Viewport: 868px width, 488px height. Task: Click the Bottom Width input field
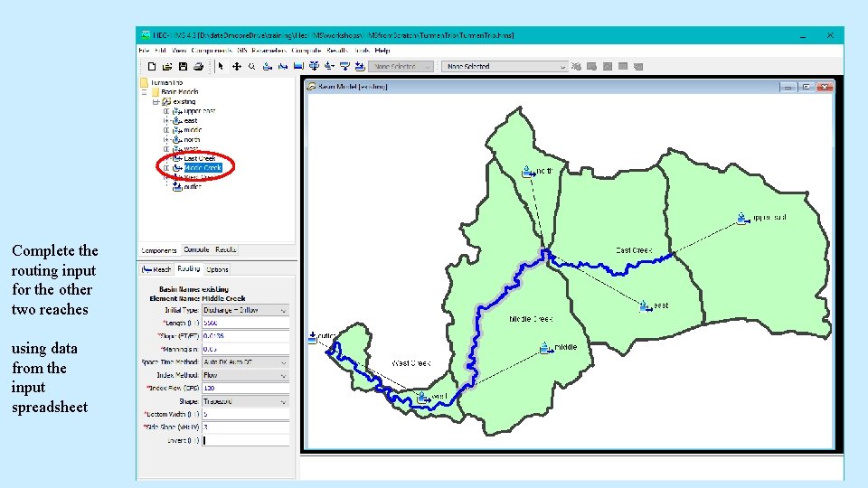tap(245, 415)
